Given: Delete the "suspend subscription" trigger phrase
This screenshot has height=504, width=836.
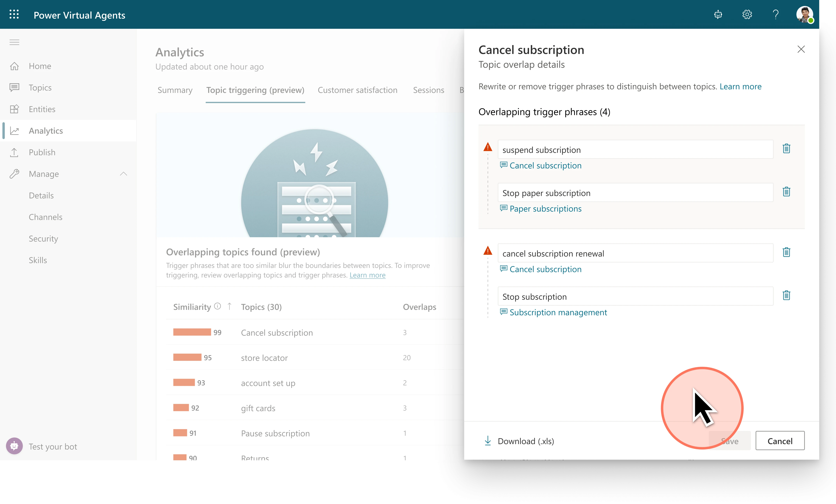Looking at the screenshot, I should [x=787, y=149].
